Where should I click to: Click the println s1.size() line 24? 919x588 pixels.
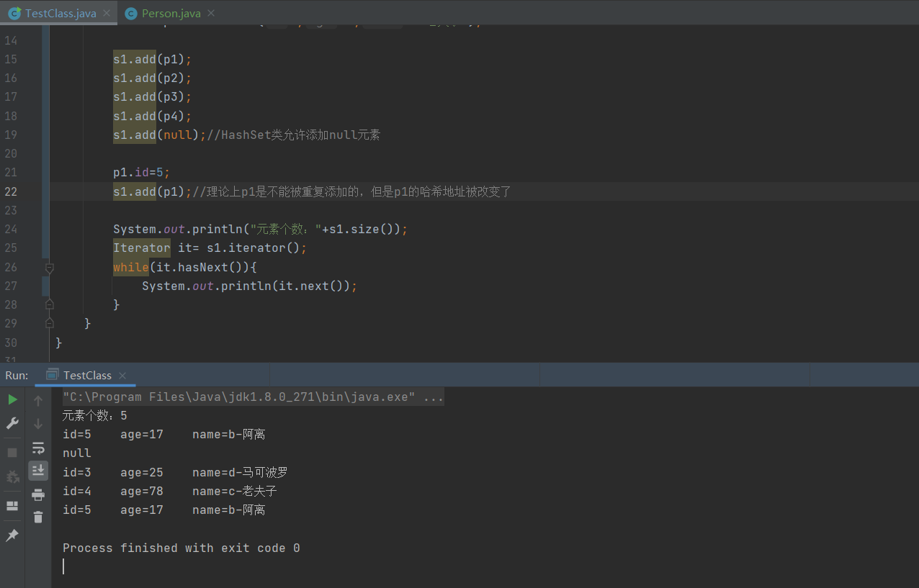pos(261,229)
